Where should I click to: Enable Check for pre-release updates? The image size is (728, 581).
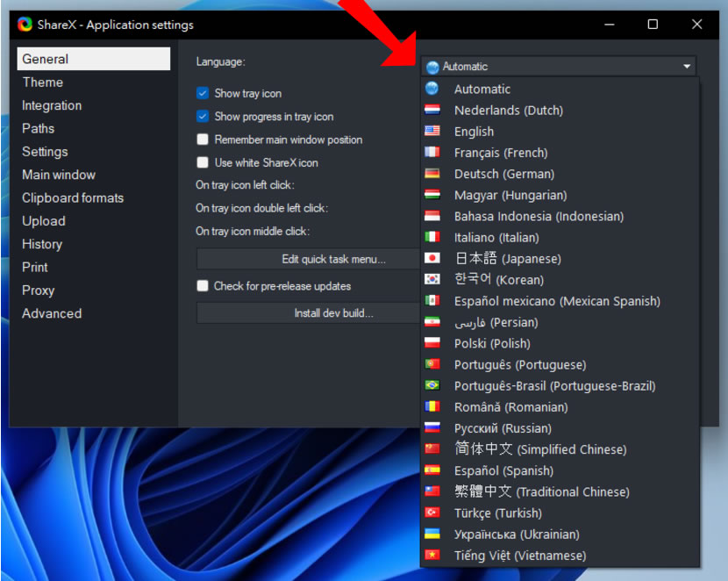click(x=203, y=285)
